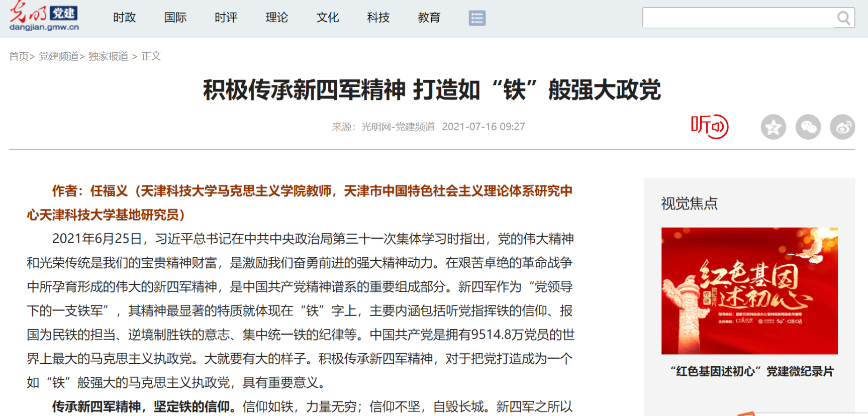This screenshot has width=868, height=416.
Task: Open the 教育 navigation item
Action: 429,18
